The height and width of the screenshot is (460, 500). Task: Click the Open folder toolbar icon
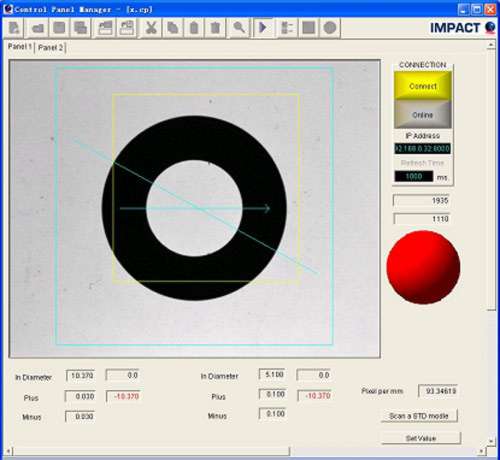(x=37, y=28)
